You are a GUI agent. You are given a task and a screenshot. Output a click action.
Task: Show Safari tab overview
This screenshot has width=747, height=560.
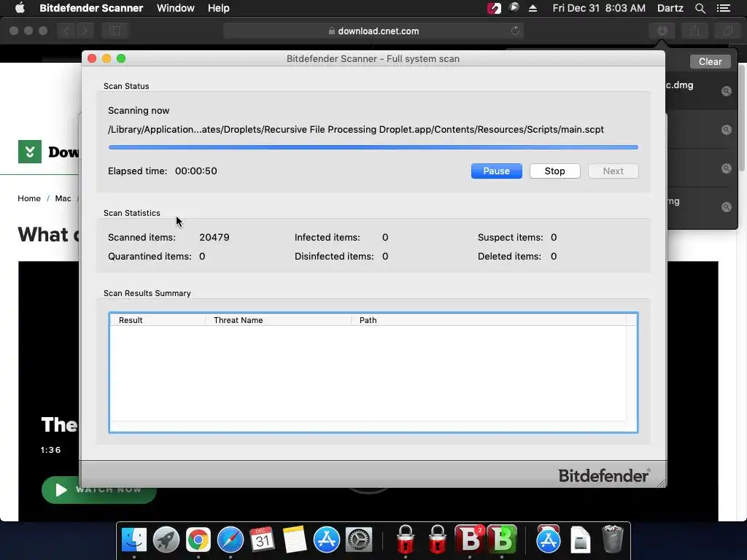(x=728, y=31)
